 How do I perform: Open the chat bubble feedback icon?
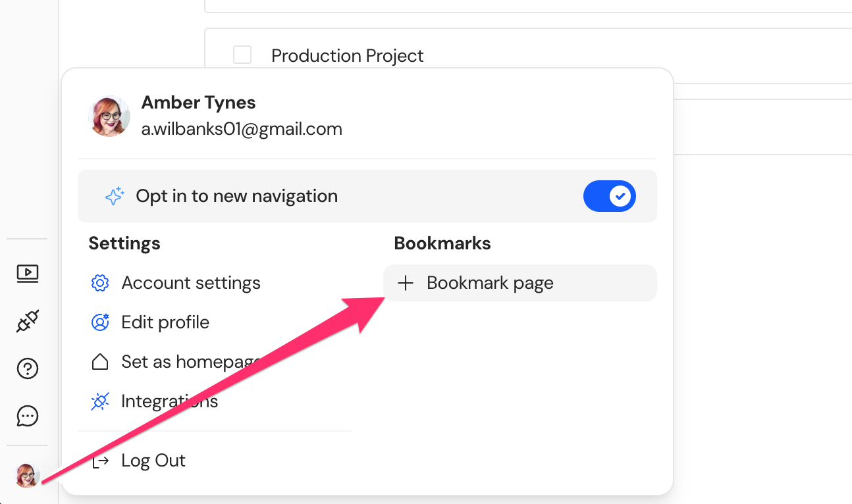pos(28,416)
